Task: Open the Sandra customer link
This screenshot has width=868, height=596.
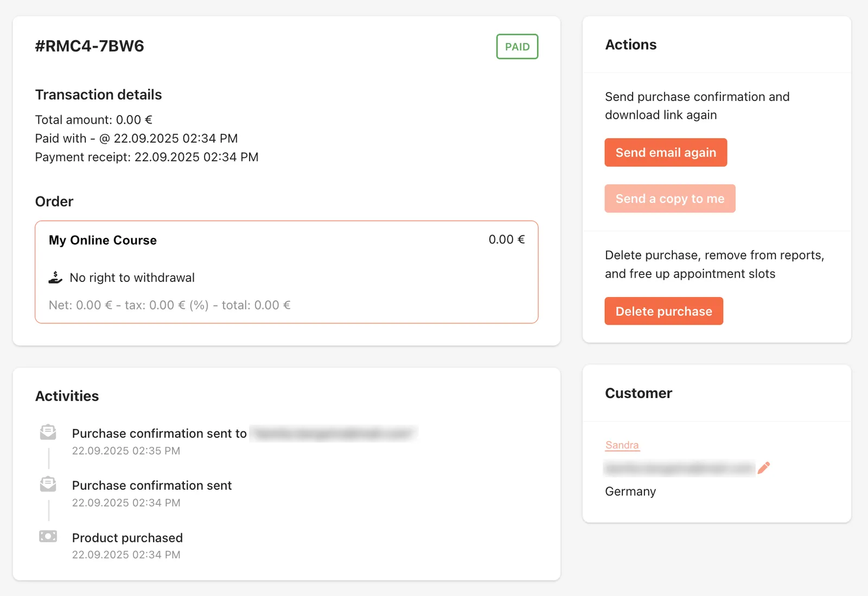Action: (622, 445)
